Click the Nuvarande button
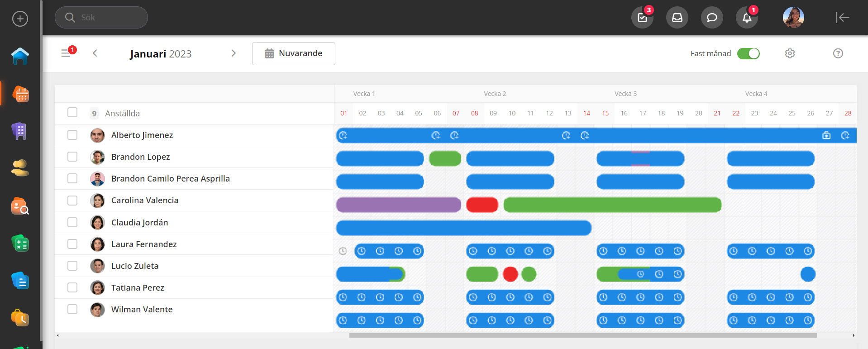Viewport: 868px width, 349px height. (x=293, y=53)
